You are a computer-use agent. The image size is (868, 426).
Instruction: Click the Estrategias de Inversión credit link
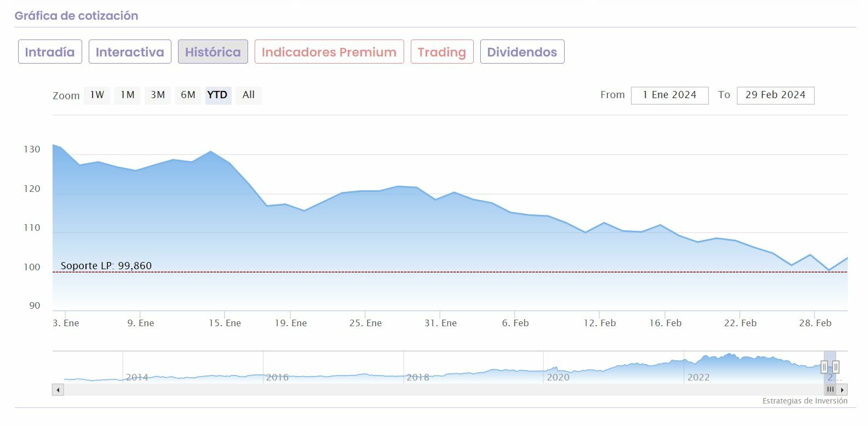coord(804,401)
